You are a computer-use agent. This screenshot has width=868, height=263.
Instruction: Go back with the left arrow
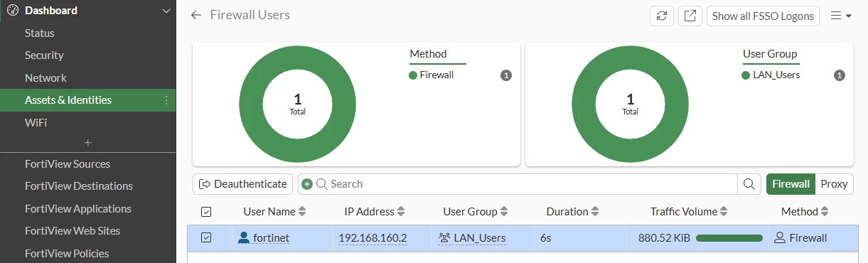(196, 15)
